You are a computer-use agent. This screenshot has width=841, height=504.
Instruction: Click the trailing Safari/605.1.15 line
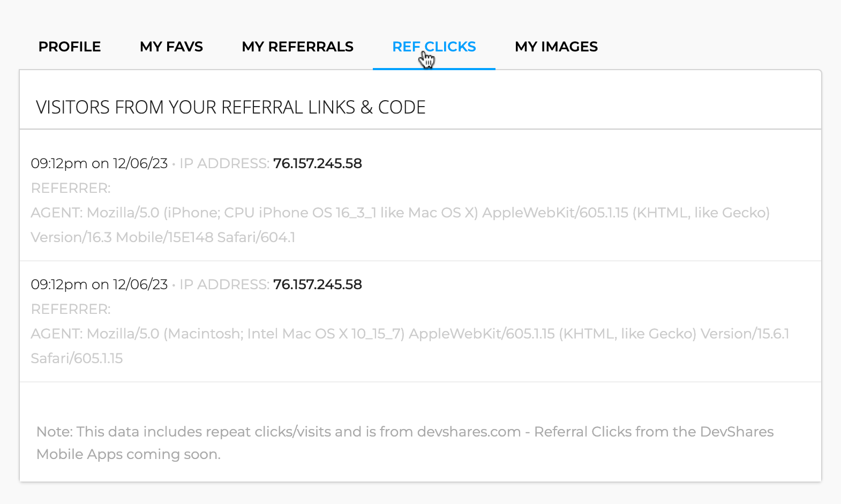(77, 358)
